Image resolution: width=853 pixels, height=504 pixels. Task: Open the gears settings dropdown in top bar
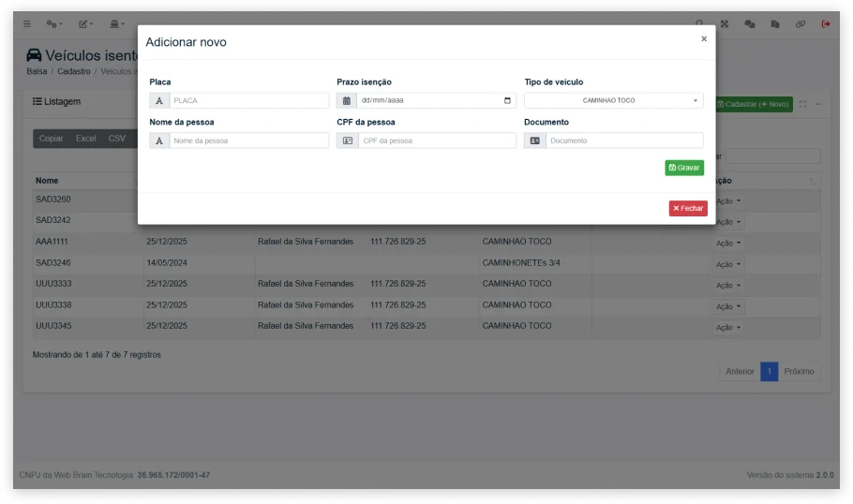pyautogui.click(x=53, y=24)
